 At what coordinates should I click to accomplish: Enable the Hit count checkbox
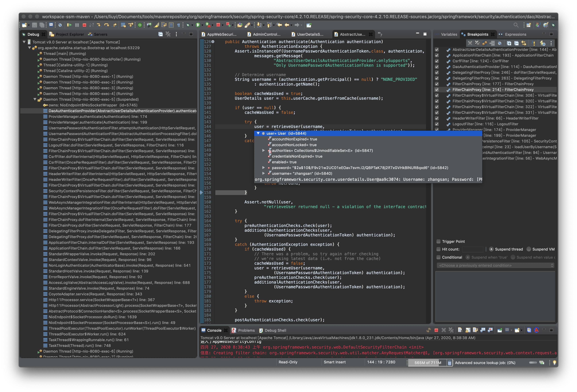[438, 249]
